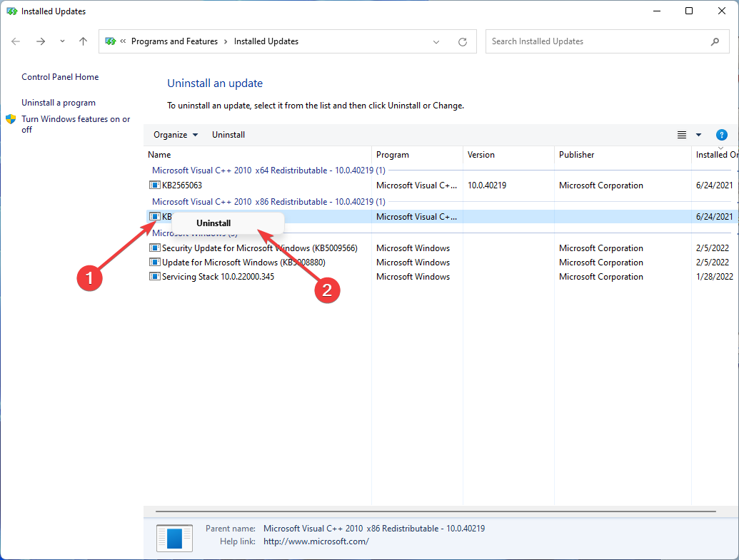This screenshot has width=739, height=560.
Task: Select Servicing Stack 10.0.22000.345 row
Action: pyautogui.click(x=441, y=277)
